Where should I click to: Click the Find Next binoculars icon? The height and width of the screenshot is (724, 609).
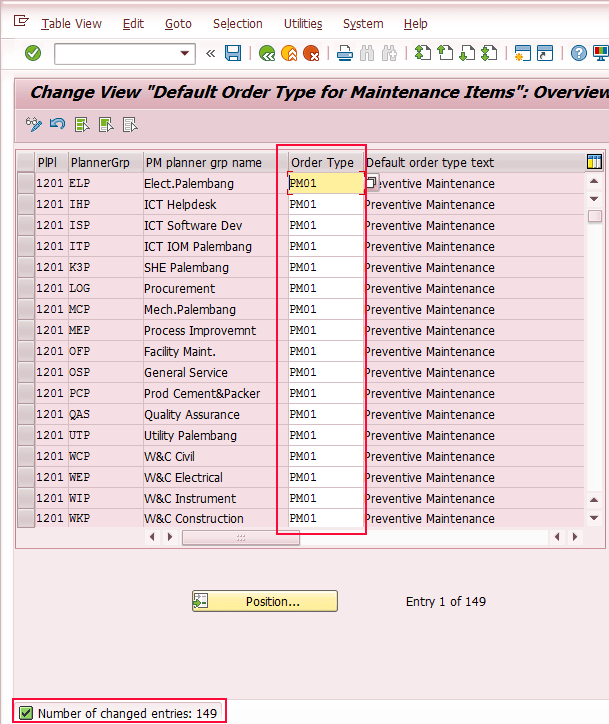coord(389,53)
